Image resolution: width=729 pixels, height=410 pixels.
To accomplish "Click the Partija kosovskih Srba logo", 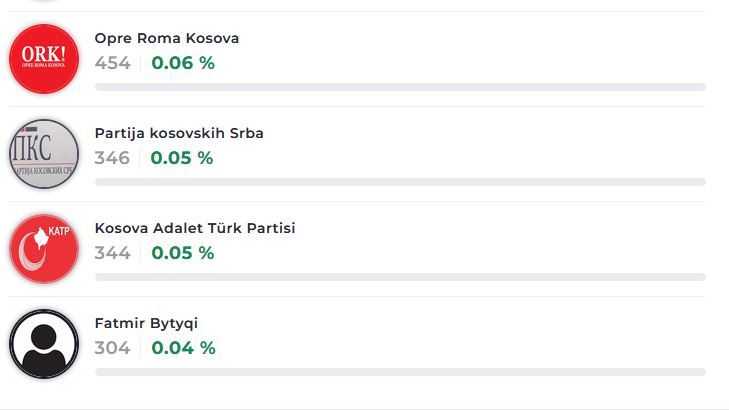I will [44, 154].
